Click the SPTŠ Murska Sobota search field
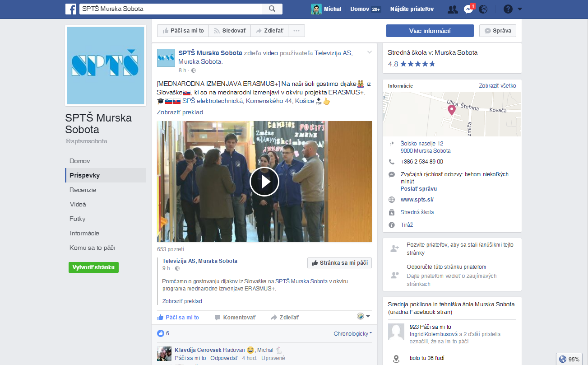 click(x=171, y=9)
